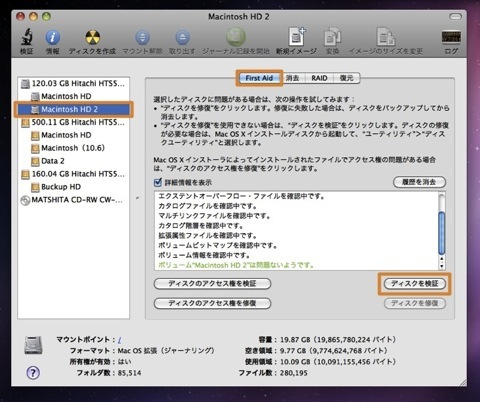
Task: Open the 復元 tab
Action: [347, 78]
